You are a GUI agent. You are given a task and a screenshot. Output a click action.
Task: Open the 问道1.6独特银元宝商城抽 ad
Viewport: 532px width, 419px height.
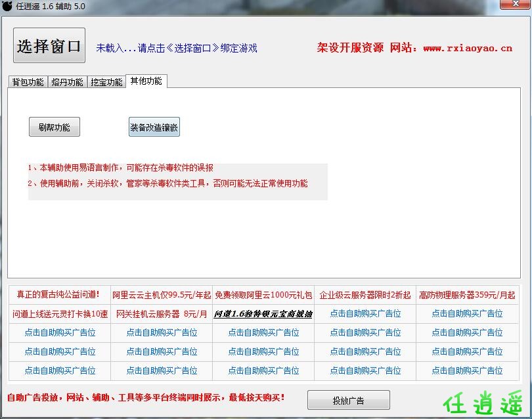(263, 314)
